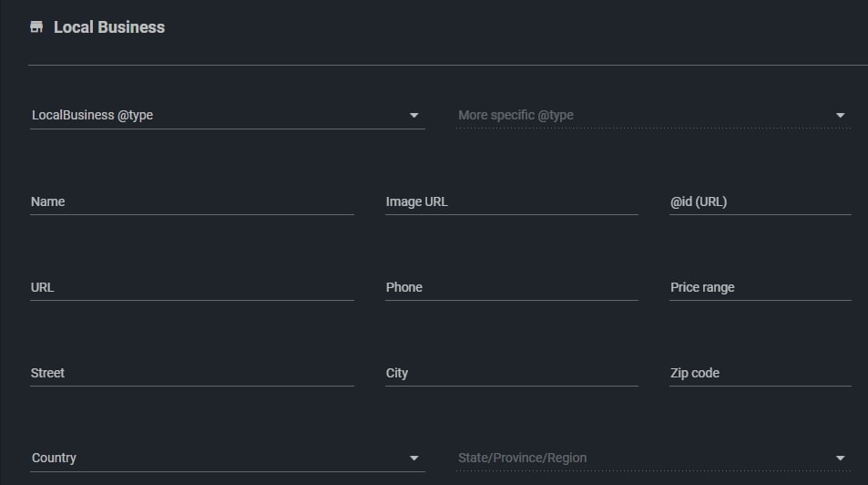Click into the City field
The image size is (868, 485).
click(511, 374)
